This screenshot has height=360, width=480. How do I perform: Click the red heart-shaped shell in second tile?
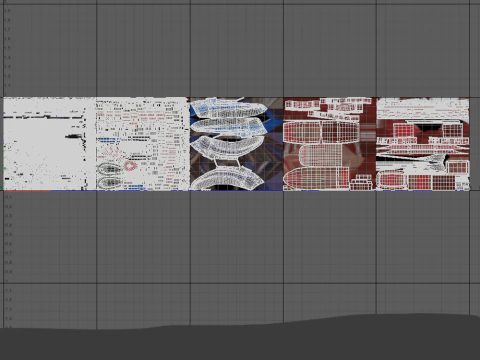click(130, 166)
